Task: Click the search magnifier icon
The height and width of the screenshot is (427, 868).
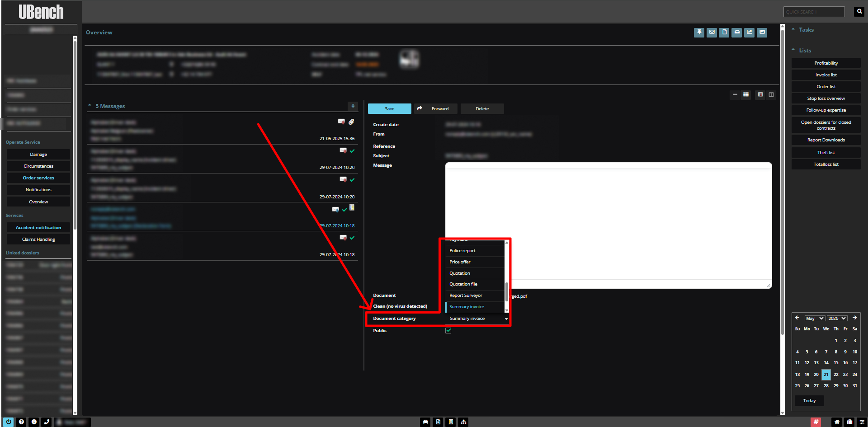Action: click(859, 12)
